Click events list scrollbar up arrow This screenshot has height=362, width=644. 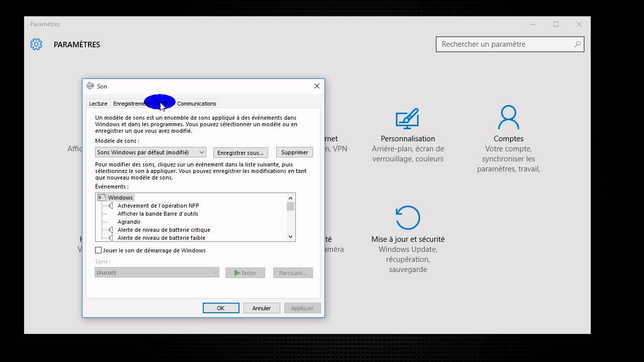(291, 198)
